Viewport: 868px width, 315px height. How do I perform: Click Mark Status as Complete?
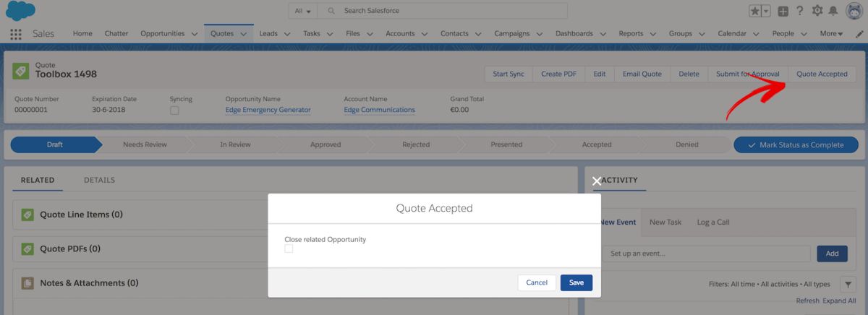(796, 144)
